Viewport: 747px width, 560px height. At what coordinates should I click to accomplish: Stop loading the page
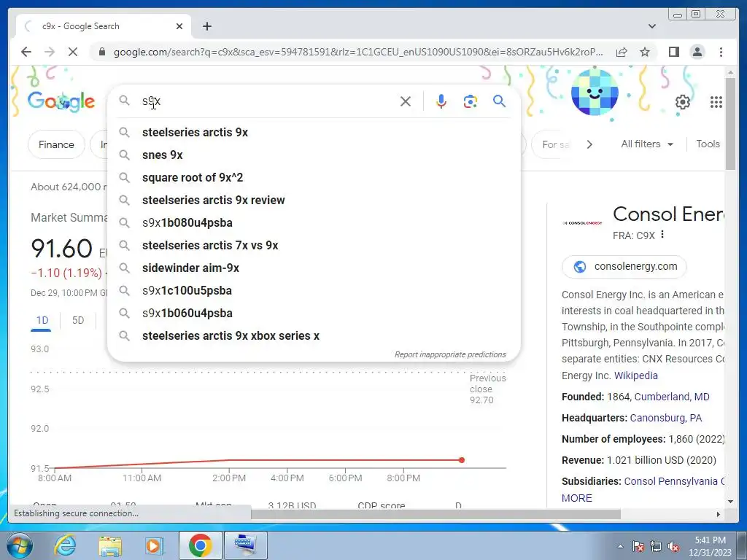pos(73,52)
